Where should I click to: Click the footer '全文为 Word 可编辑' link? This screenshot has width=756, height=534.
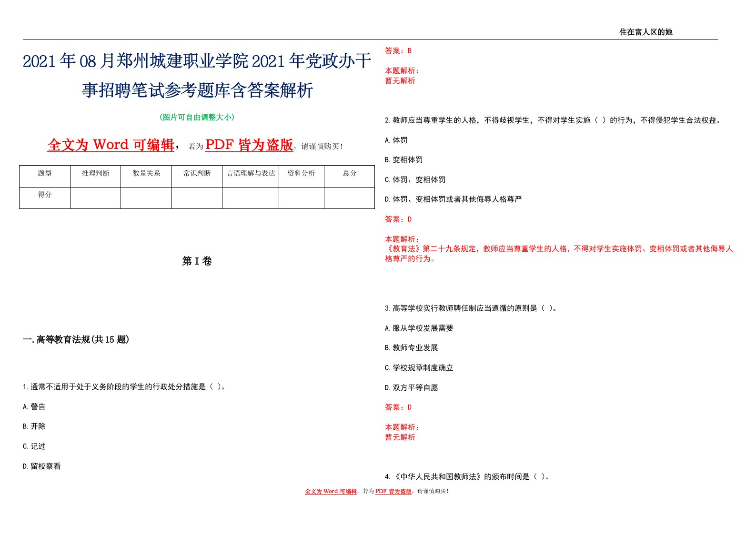[x=331, y=491]
